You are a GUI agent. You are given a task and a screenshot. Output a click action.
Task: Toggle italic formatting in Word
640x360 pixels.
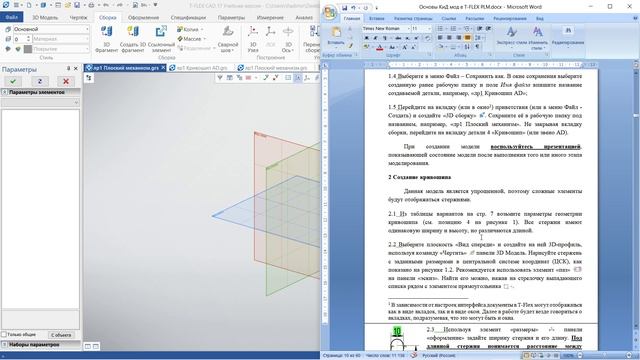pos(376,38)
